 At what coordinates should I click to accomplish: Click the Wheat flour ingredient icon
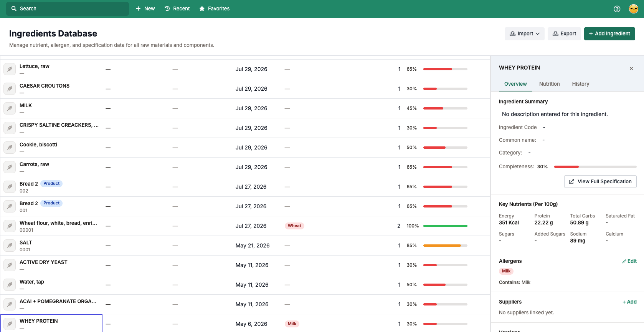pyautogui.click(x=10, y=226)
